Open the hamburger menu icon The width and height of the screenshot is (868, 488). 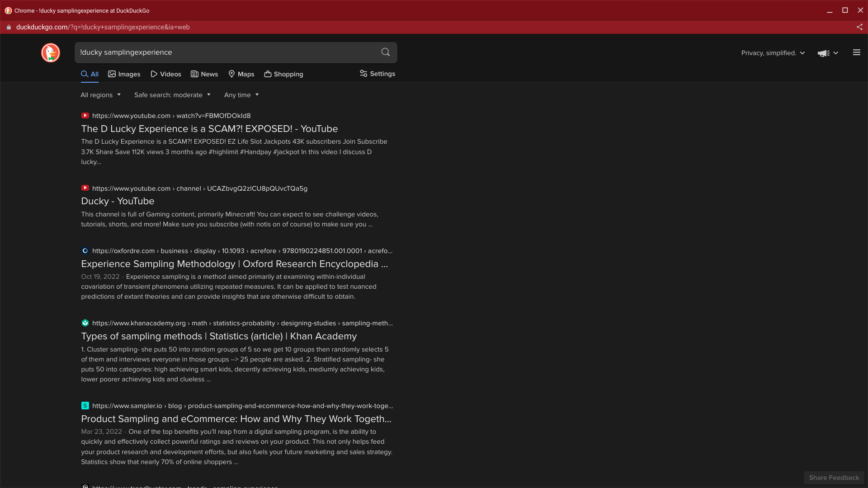856,53
